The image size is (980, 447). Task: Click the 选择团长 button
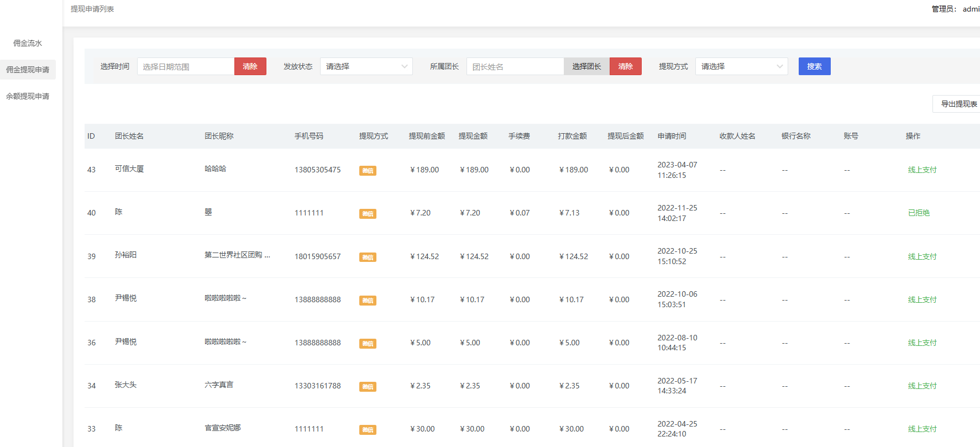click(x=586, y=66)
